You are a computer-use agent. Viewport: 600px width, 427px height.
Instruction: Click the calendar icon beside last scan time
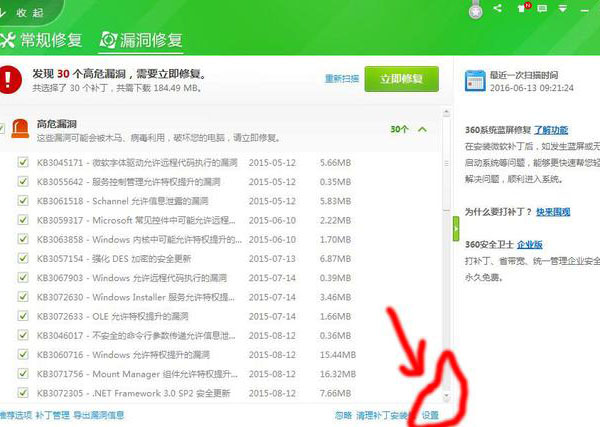[475, 81]
